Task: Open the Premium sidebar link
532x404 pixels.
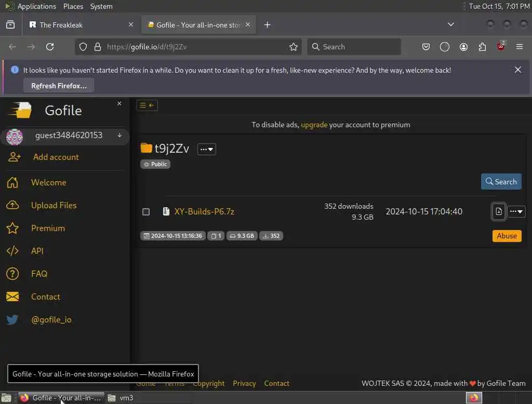Action: click(48, 228)
